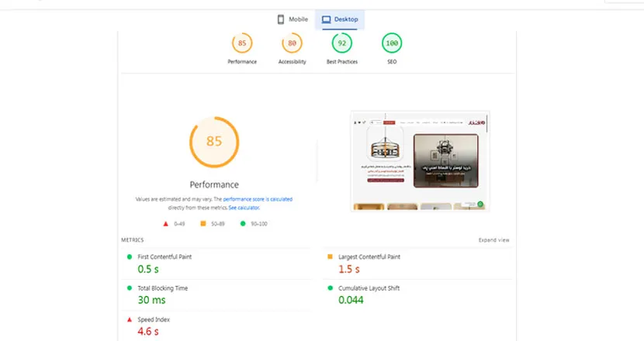Select the Desktop tab
Image resolution: width=644 pixels, height=341 pixels.
coord(341,19)
